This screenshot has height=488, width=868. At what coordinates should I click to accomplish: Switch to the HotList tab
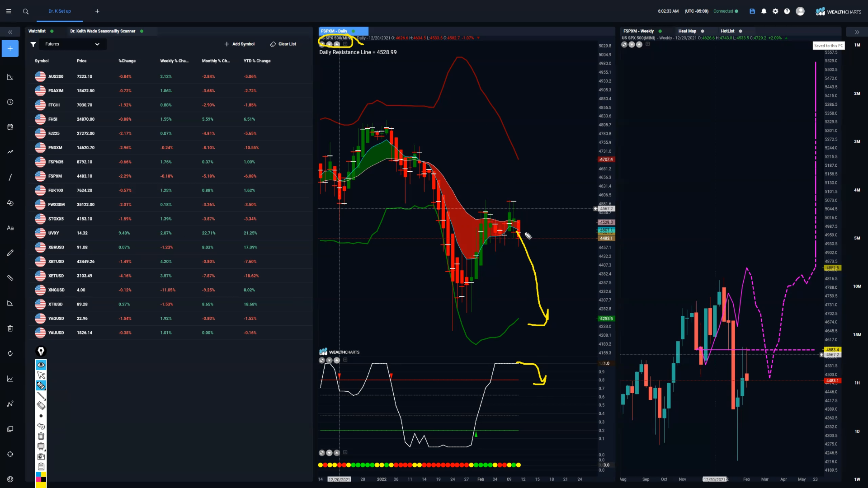click(x=731, y=31)
